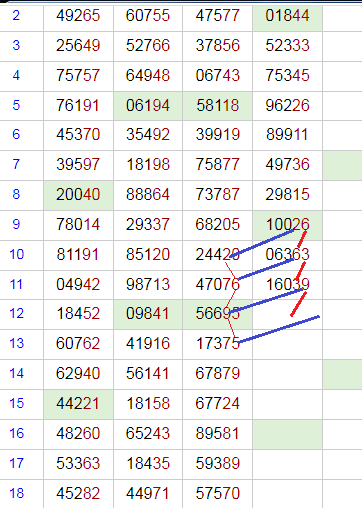The width and height of the screenshot is (362, 508).
Task: Click cell with value 75757
Action: pos(78,76)
